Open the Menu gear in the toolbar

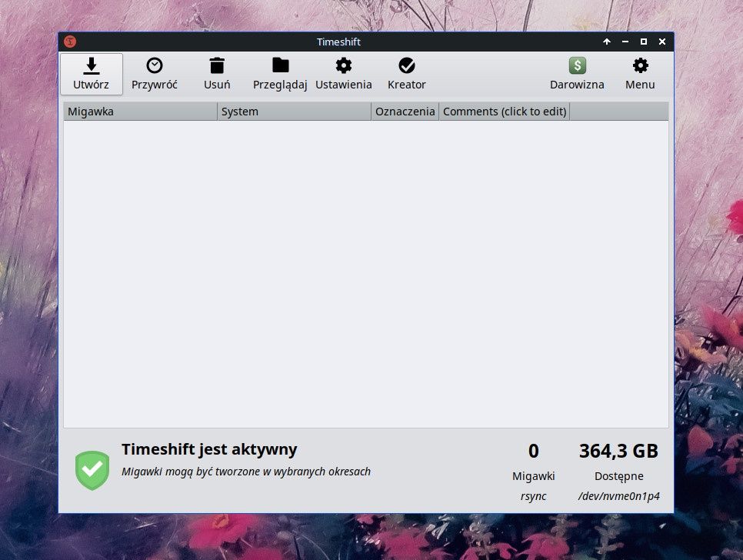click(x=640, y=74)
